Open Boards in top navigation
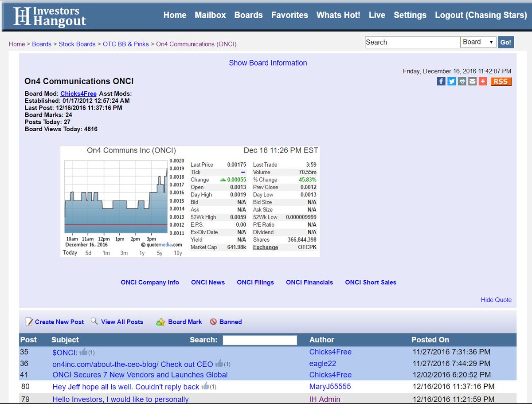 pos(248,15)
